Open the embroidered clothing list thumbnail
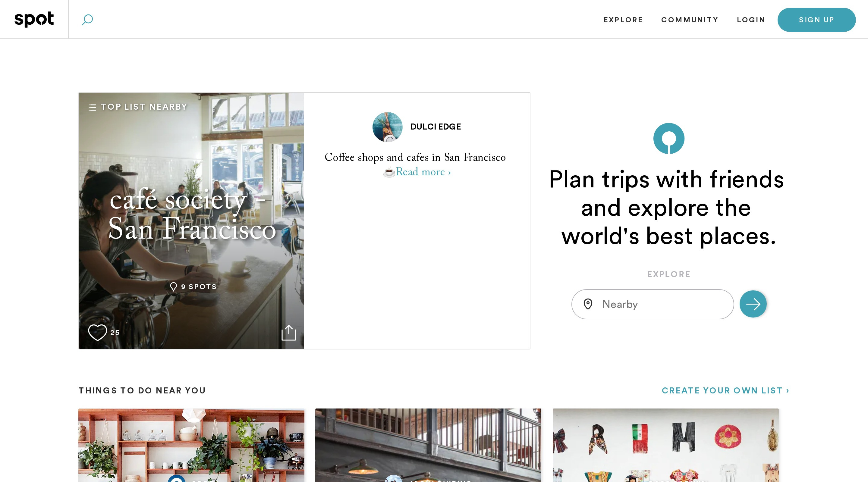Screen dimensions: 868x482 (665, 445)
